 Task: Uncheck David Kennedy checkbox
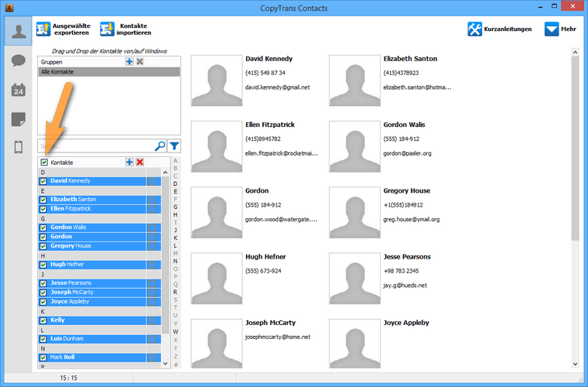43,181
